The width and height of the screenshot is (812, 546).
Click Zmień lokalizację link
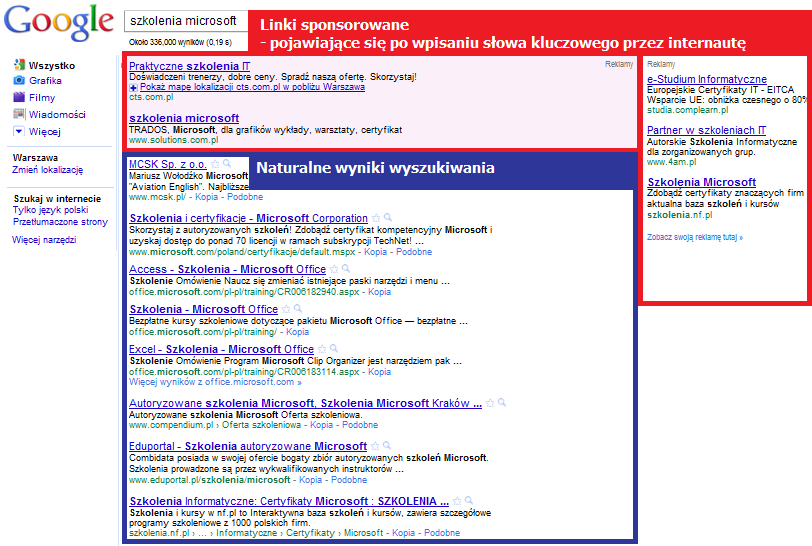(x=47, y=169)
